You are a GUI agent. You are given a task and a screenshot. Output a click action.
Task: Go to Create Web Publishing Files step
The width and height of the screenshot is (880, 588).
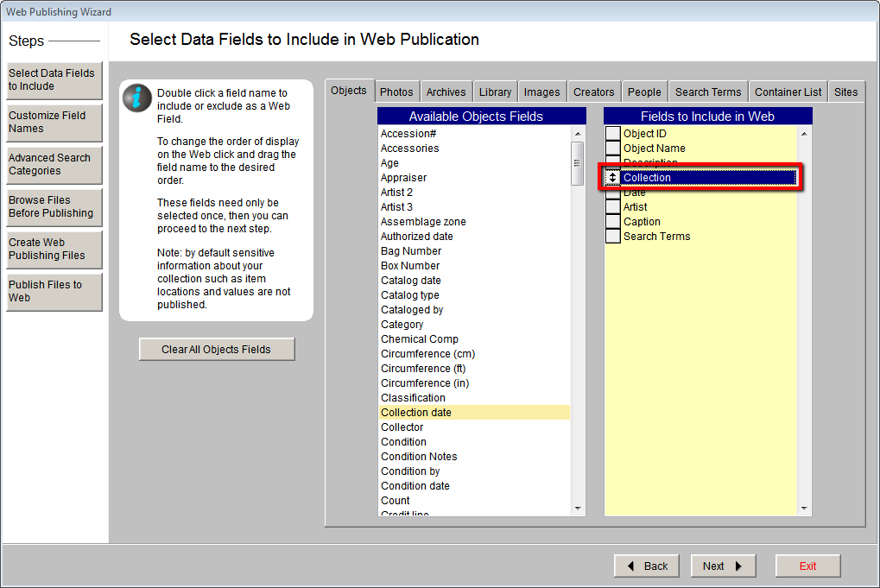pyautogui.click(x=54, y=250)
